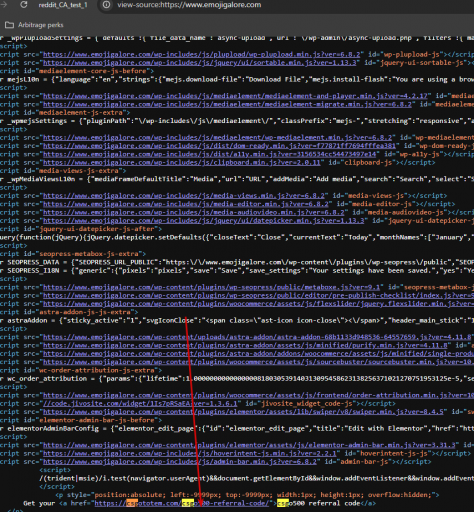Open mediaelement-and-player.min.js link
The width and height of the screenshot is (474, 512).
(x=235, y=96)
